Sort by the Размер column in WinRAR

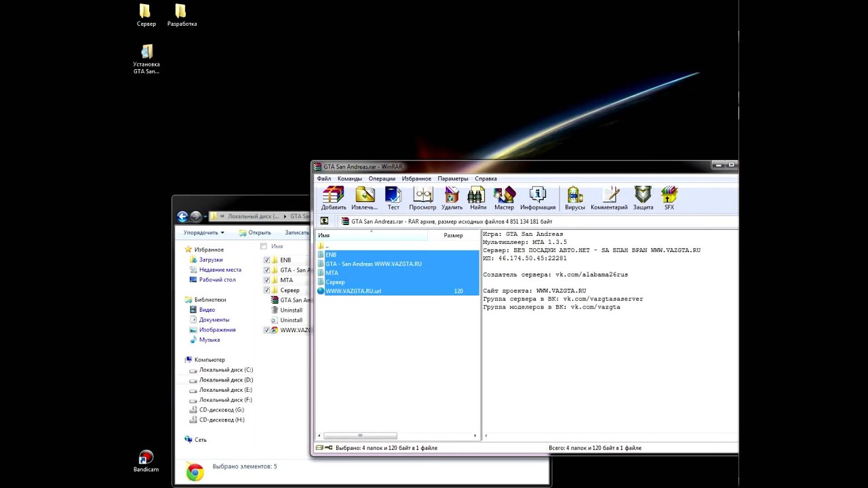pyautogui.click(x=453, y=235)
